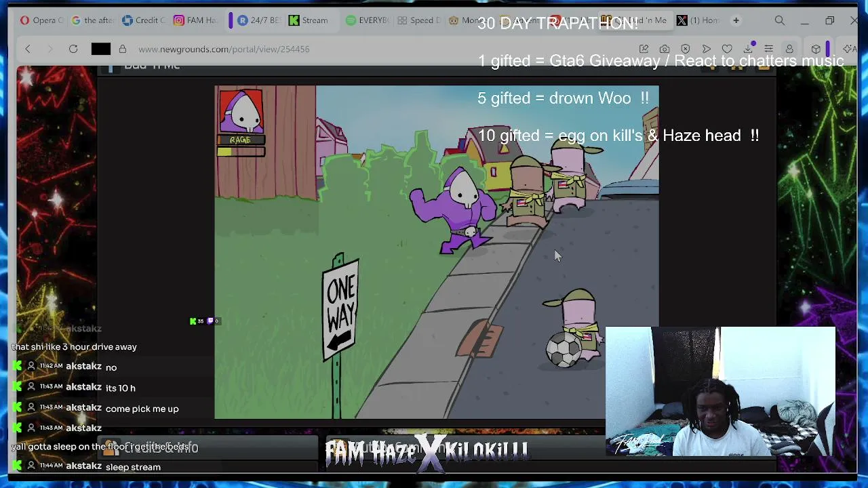Click chat message 'come pick me up'
This screenshot has width=868, height=488.
[x=142, y=409]
